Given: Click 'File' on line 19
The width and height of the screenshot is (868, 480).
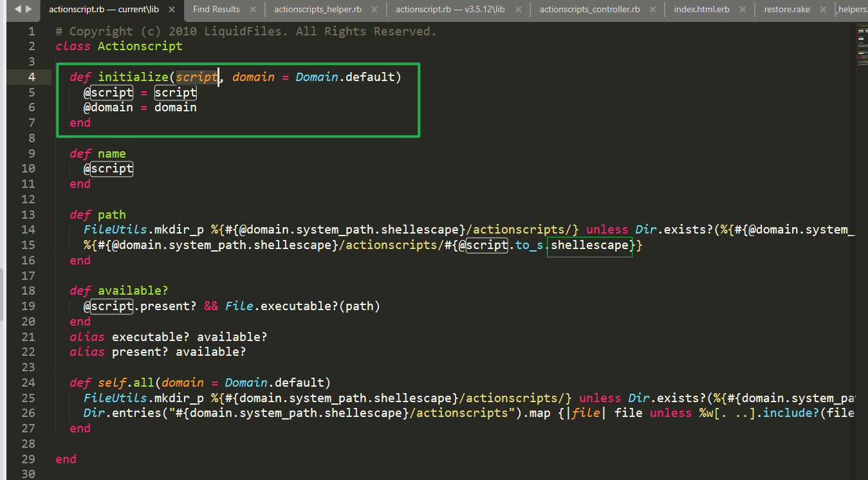Looking at the screenshot, I should 239,306.
